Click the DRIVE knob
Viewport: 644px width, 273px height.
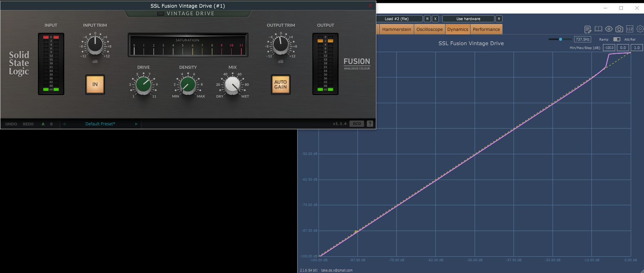point(143,85)
